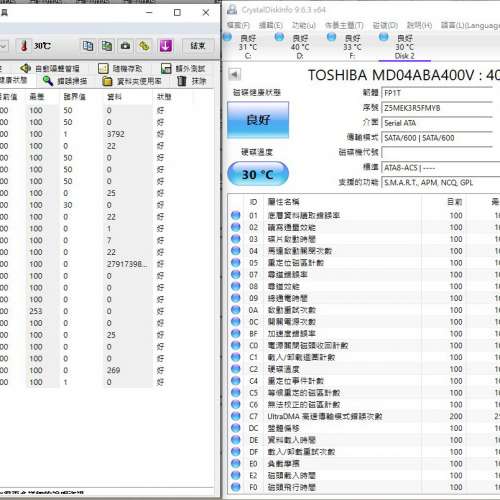Sort by the 臨界值 column header in HD Tune
Viewport: 500px width, 500px height.
tap(75, 97)
